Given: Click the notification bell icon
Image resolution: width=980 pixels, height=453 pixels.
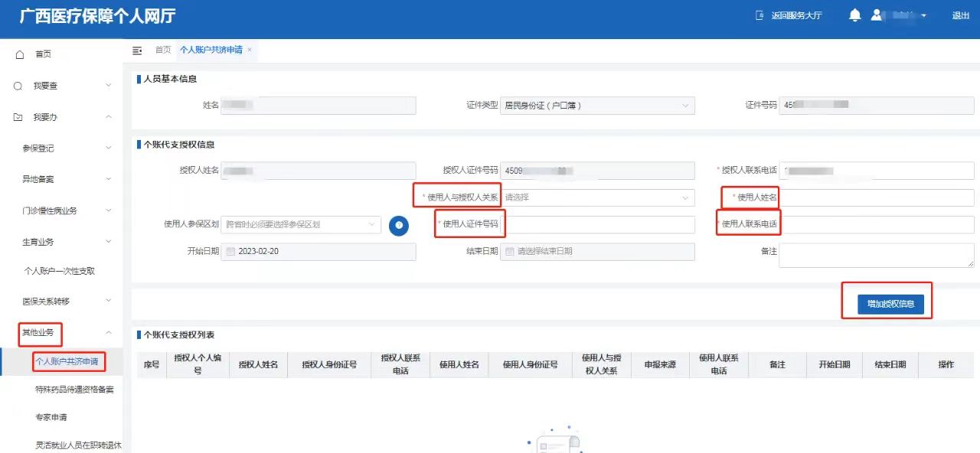Looking at the screenshot, I should (855, 15).
